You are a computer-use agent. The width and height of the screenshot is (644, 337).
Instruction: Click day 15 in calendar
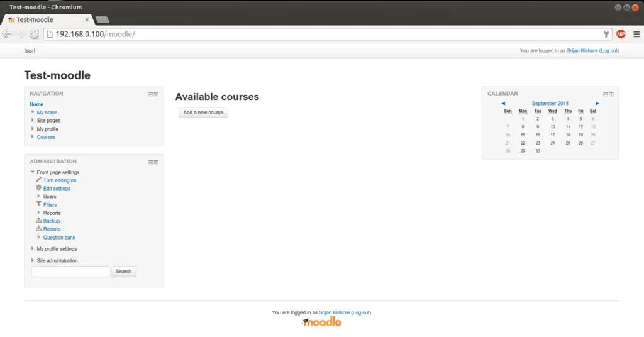click(x=523, y=135)
